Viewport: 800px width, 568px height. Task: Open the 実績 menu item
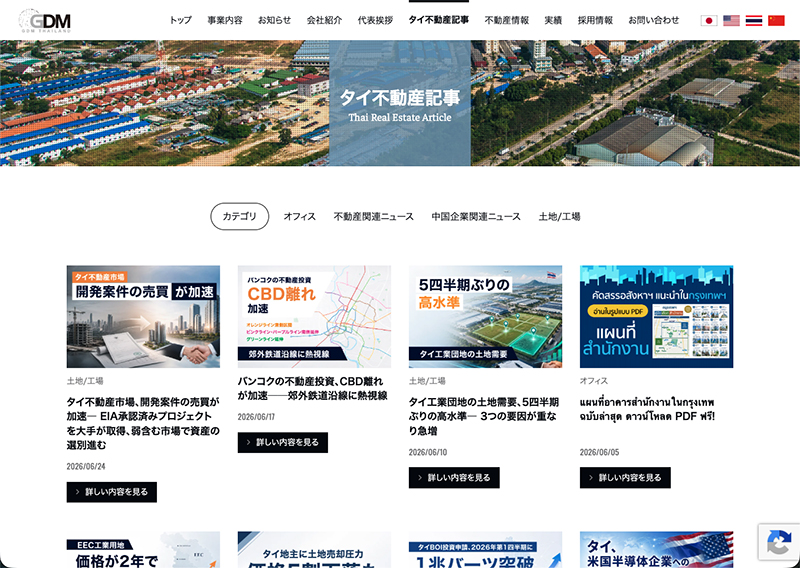click(x=553, y=20)
